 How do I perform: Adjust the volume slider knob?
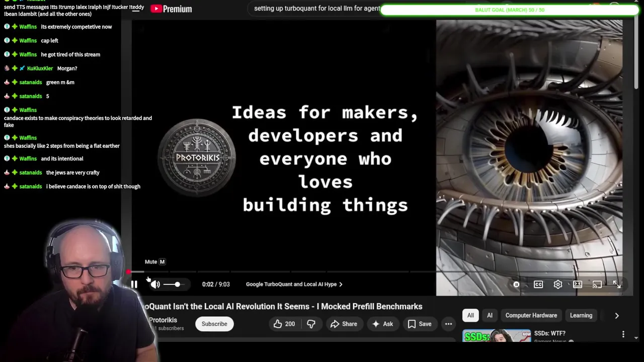coord(177,284)
